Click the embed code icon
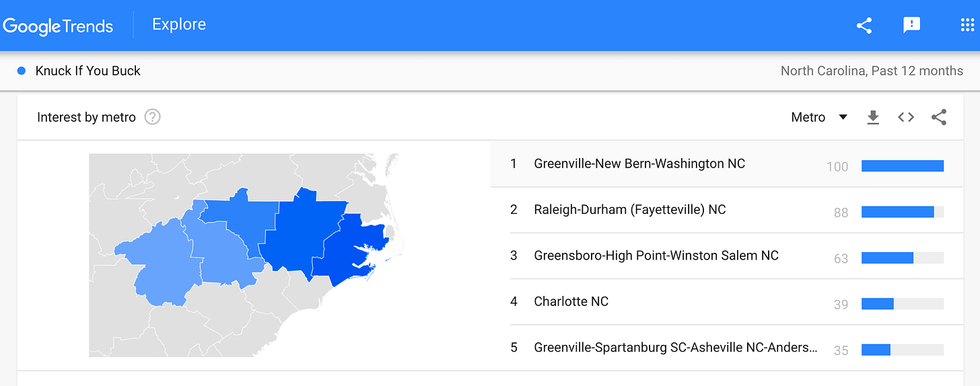 click(x=906, y=118)
